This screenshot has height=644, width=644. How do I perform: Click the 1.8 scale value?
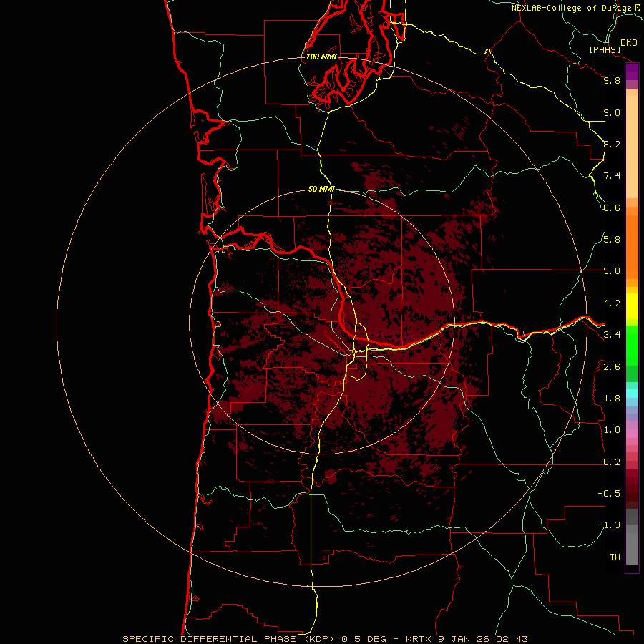click(612, 399)
